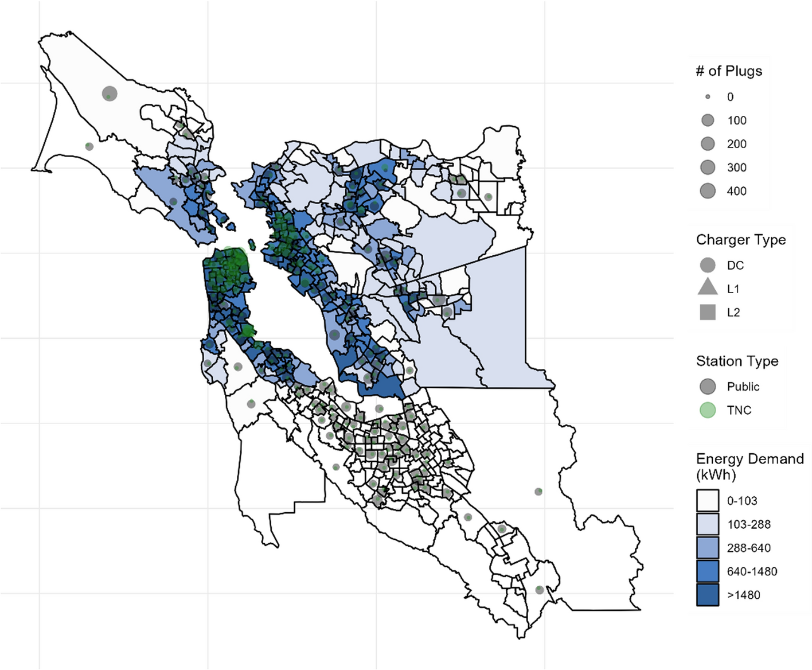Click the "300" plugs label
The width and height of the screenshot is (812, 670).
[737, 167]
